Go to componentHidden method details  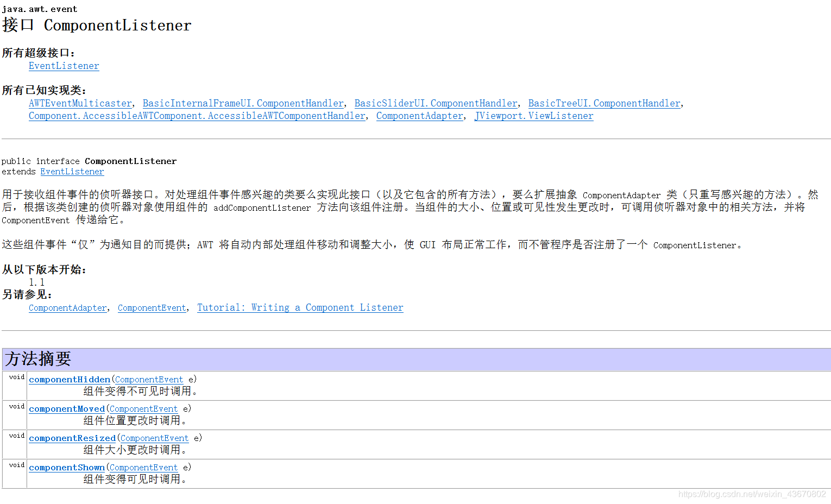[70, 380]
